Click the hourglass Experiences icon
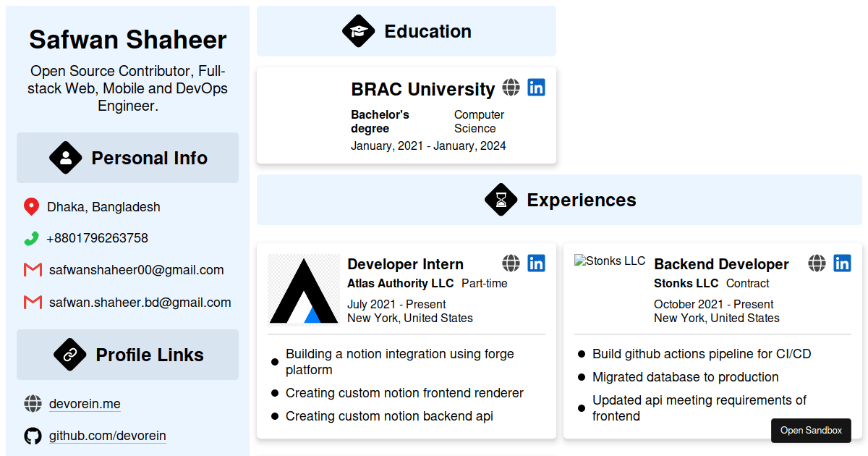This screenshot has width=868, height=456. [x=501, y=200]
